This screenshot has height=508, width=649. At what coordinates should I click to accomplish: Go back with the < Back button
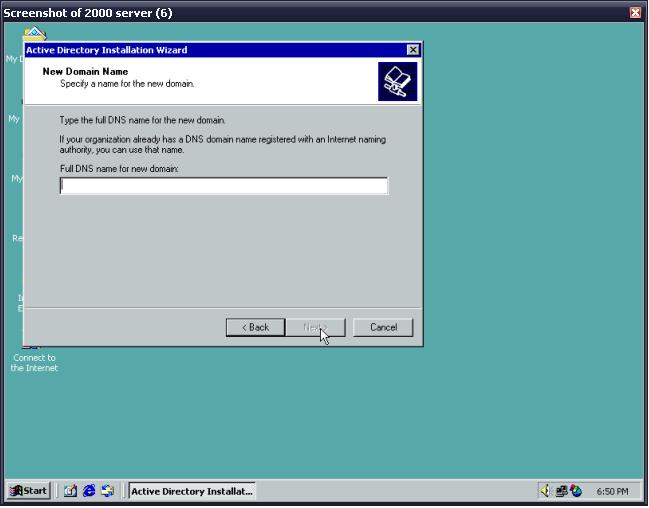[255, 327]
